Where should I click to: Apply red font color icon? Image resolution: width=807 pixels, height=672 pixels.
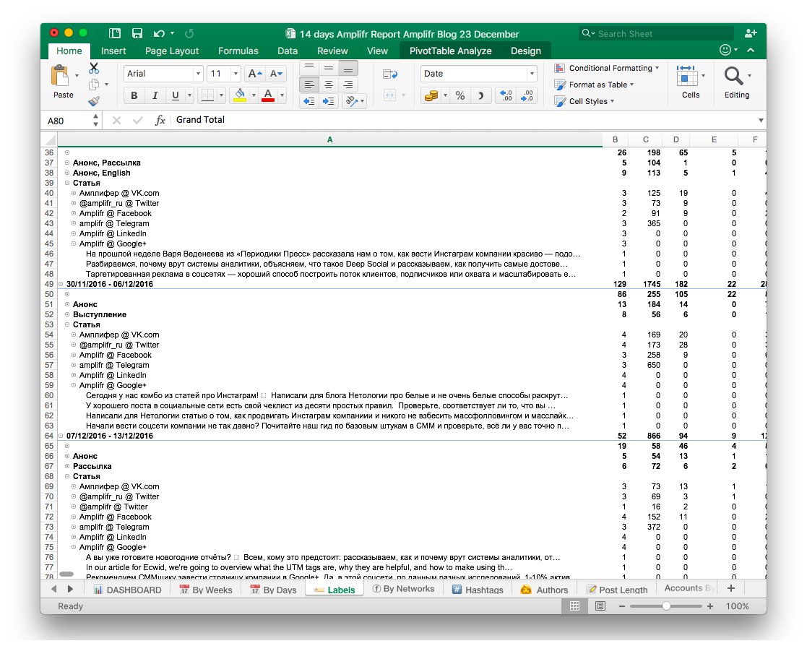click(x=267, y=95)
